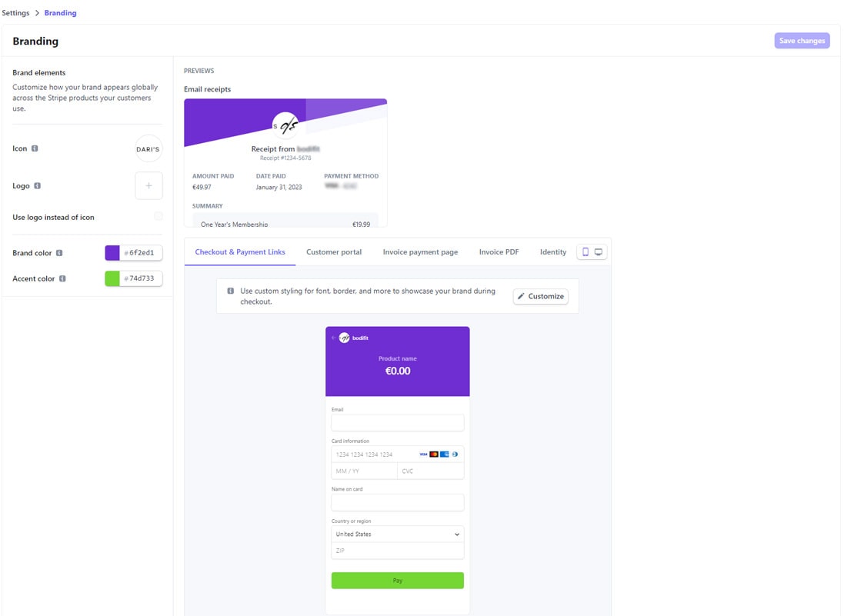Click the Brand color hex field 6f2ed1
Screen dimensions: 844x616
(141, 253)
